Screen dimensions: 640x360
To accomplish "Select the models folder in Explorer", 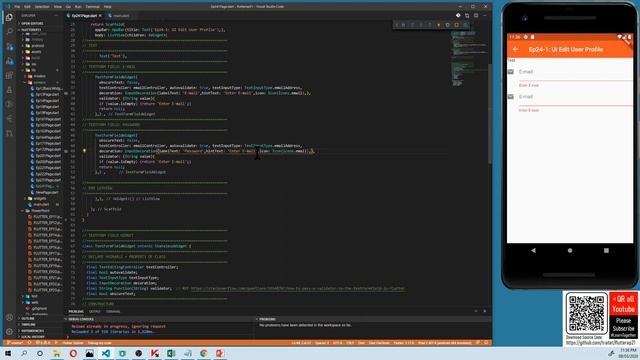I will pyautogui.click(x=40, y=76).
